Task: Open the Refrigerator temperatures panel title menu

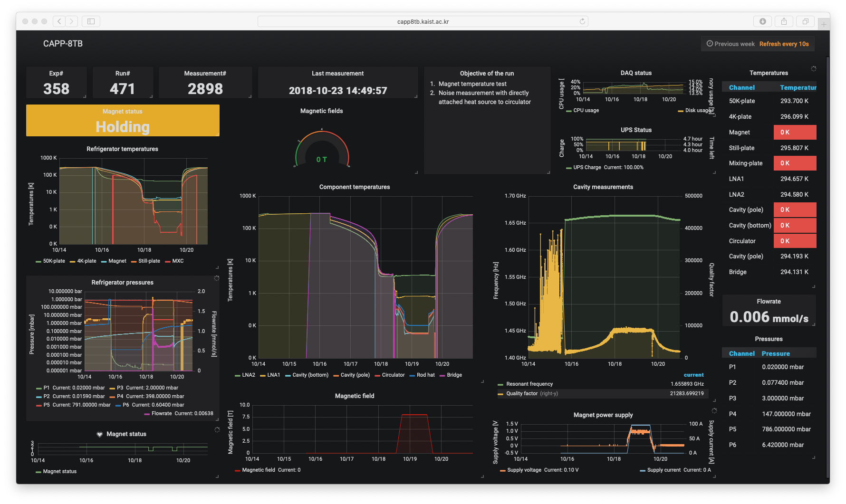Action: (122, 149)
